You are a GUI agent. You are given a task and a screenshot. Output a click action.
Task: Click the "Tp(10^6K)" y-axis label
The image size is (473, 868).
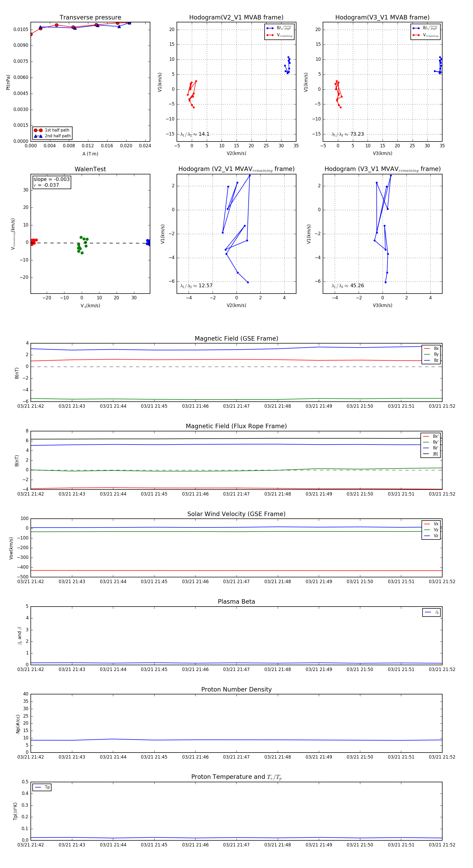[x=15, y=811]
